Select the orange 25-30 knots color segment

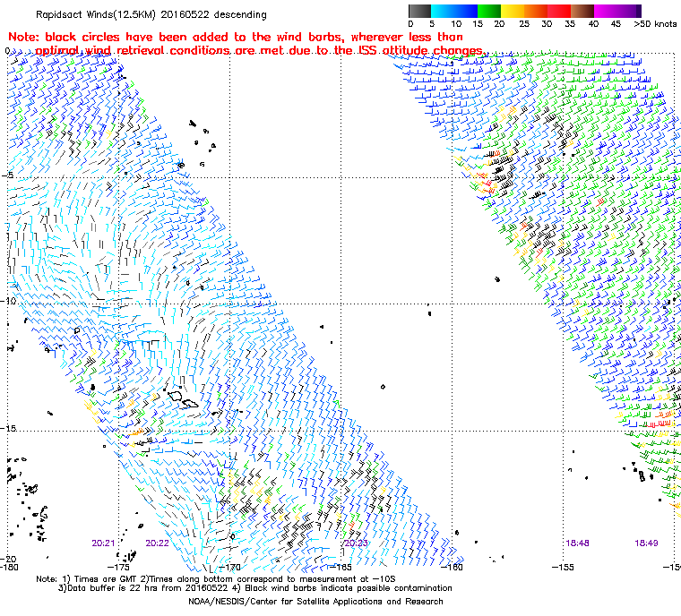tap(536, 11)
